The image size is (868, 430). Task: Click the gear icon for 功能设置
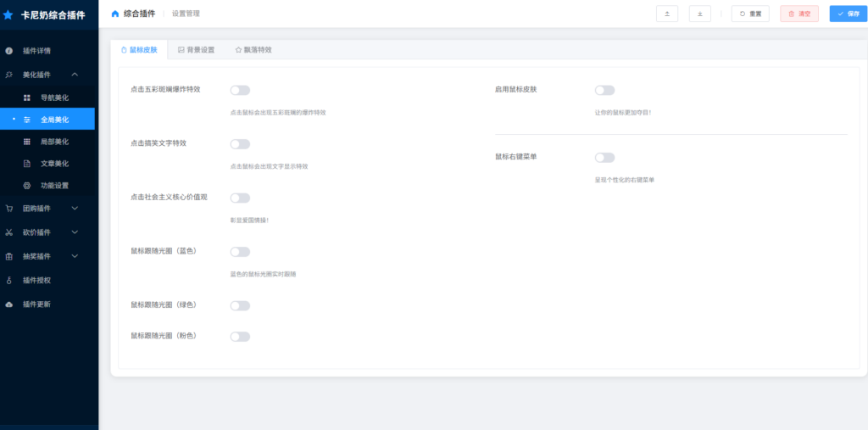click(x=26, y=185)
